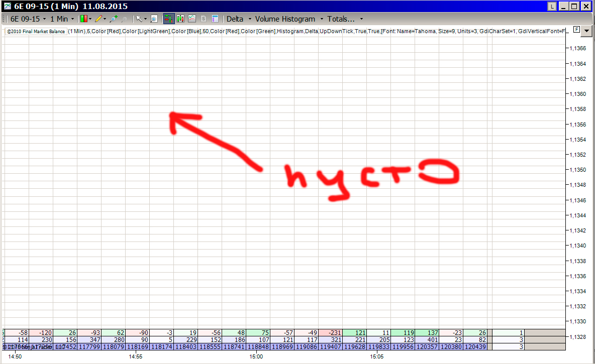Screen dimensions: 595x364
Task: Click the 15:00 time axis label
Action: point(256,356)
